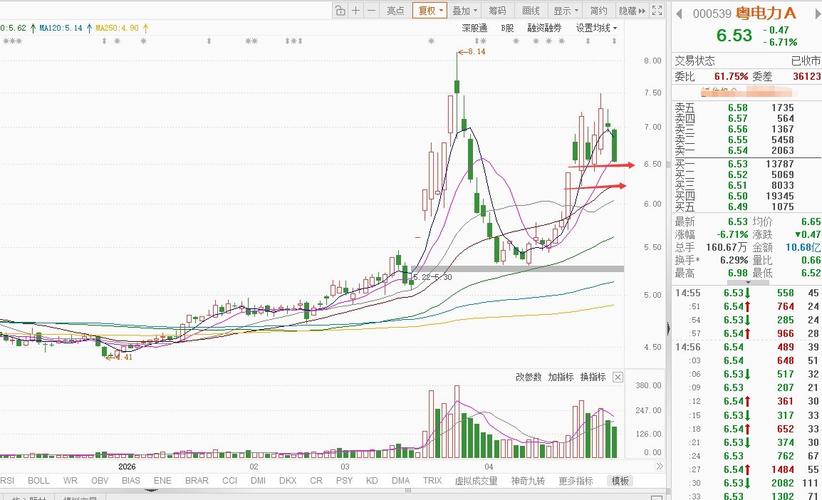Toggle the chart lock icon
The width and height of the screenshot is (822, 500).
tap(340, 10)
